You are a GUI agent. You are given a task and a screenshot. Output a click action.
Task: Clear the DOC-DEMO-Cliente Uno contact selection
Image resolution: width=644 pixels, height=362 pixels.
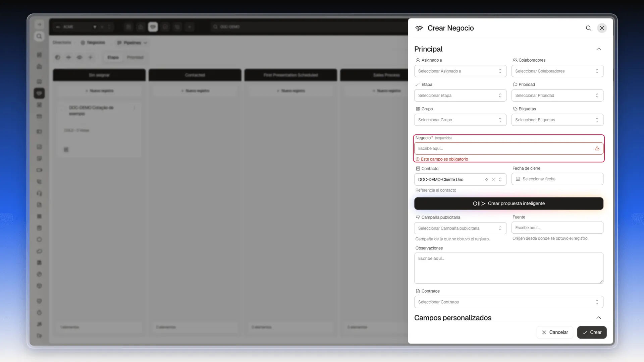[x=493, y=180]
